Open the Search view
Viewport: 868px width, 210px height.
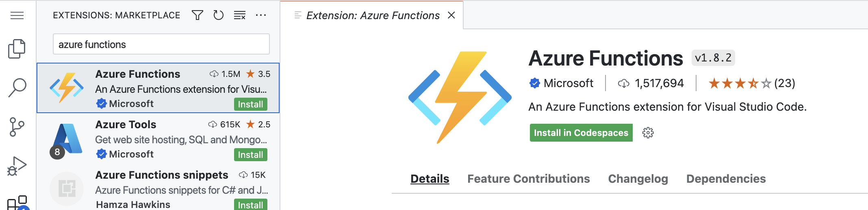(x=17, y=87)
